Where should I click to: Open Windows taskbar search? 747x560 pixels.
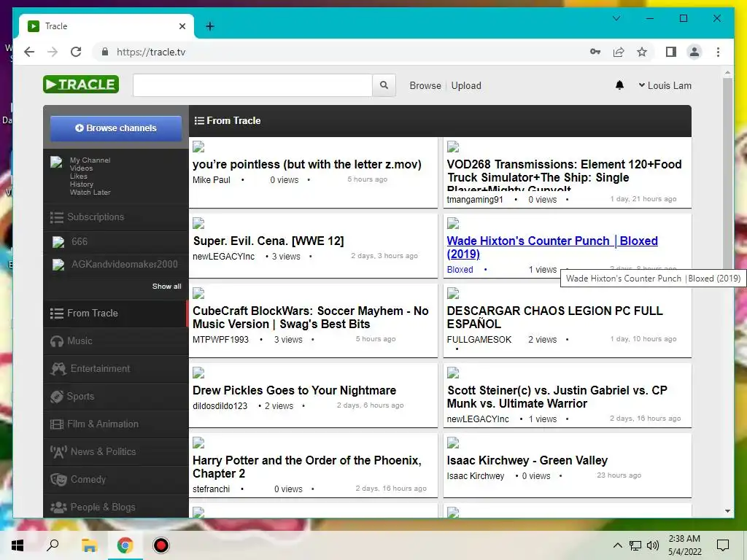tap(53, 545)
